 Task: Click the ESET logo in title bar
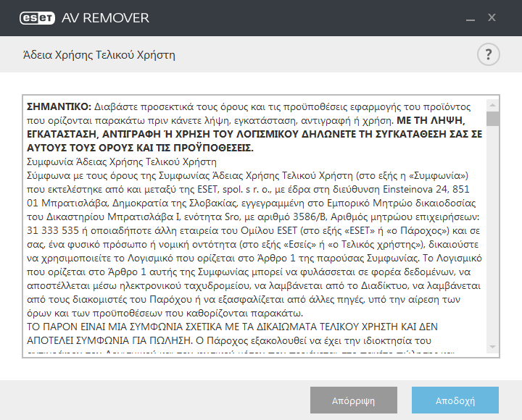[37, 18]
